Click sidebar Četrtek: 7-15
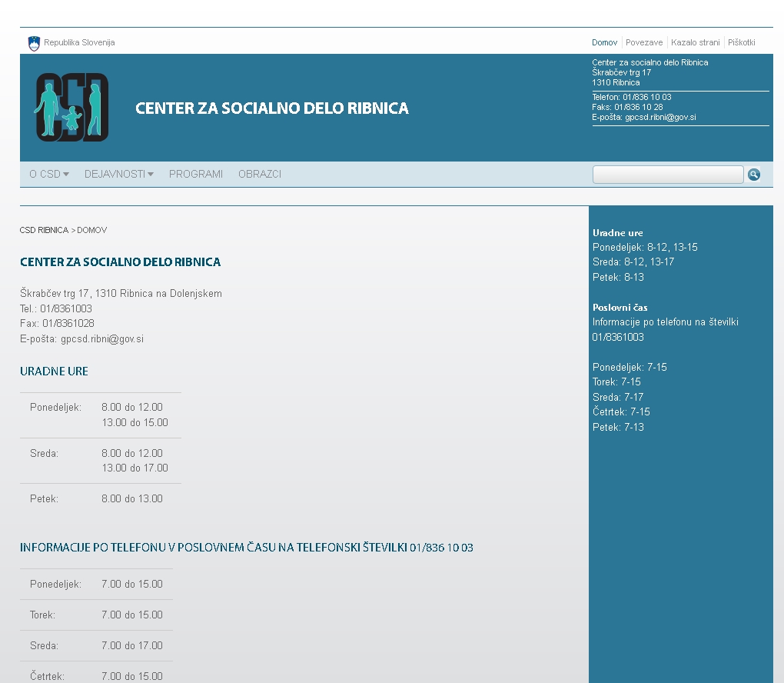784x683 pixels. (x=621, y=411)
